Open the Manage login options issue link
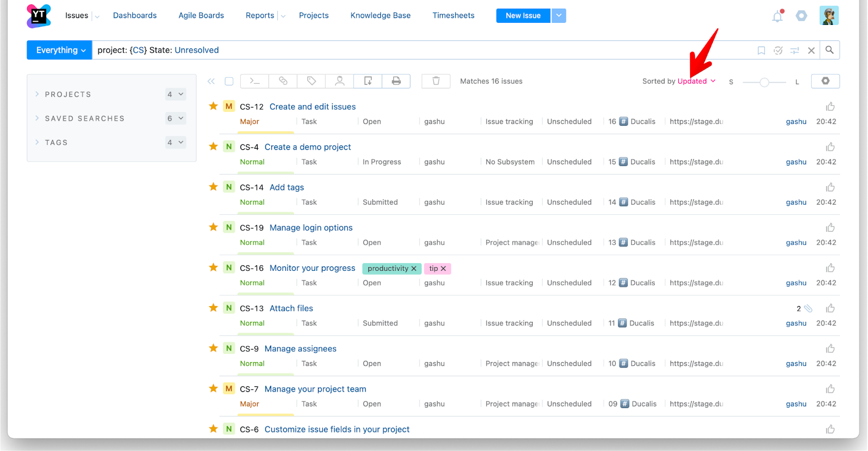Image resolution: width=868 pixels, height=451 pixels. click(x=311, y=228)
